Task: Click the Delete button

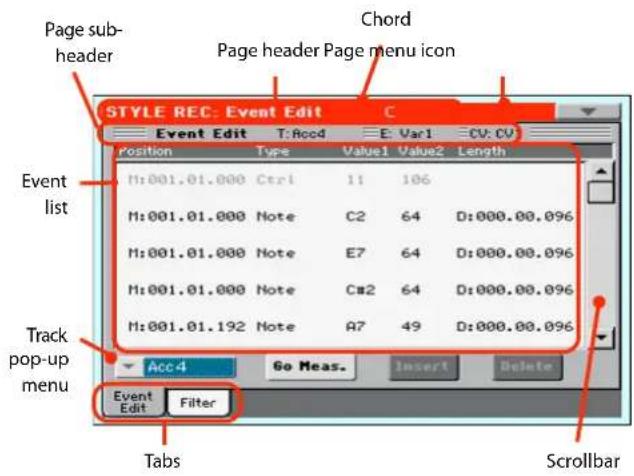Action: (x=527, y=367)
